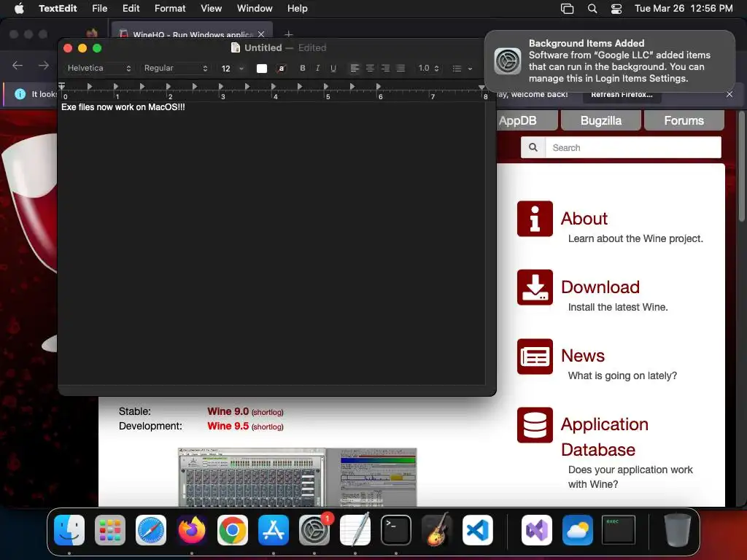Open a new Firefox tab
This screenshot has width=747, height=560.
coord(288,34)
